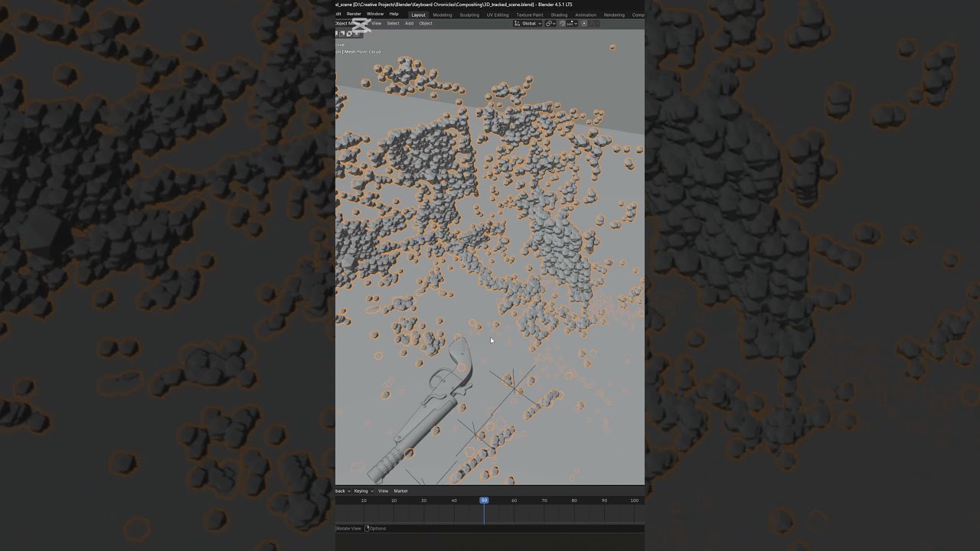Open the viewport Object menu
This screenshot has height=551, width=980.
(x=426, y=23)
